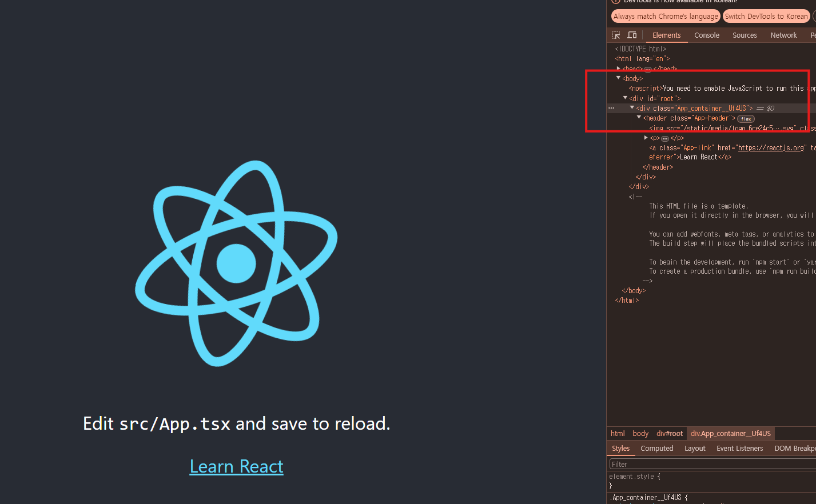Select the <!DOCTYPE html> line
Image resolution: width=816 pixels, height=504 pixels.
click(640, 49)
